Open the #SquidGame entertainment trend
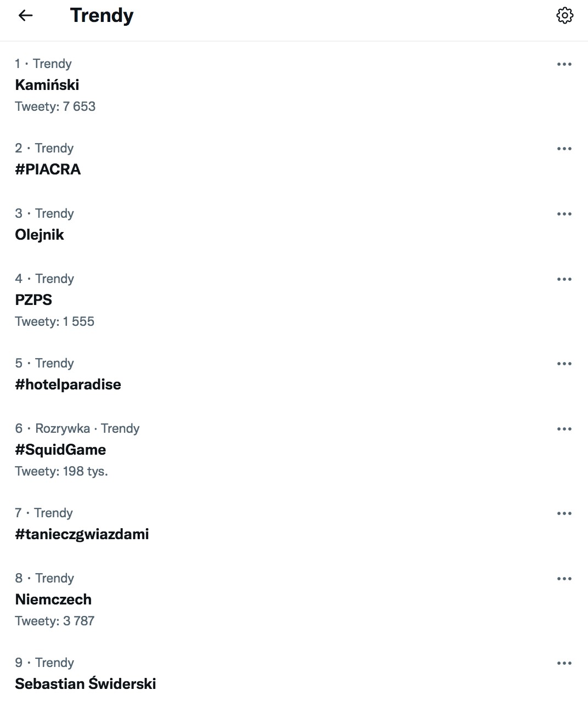The height and width of the screenshot is (701, 588). coord(60,450)
